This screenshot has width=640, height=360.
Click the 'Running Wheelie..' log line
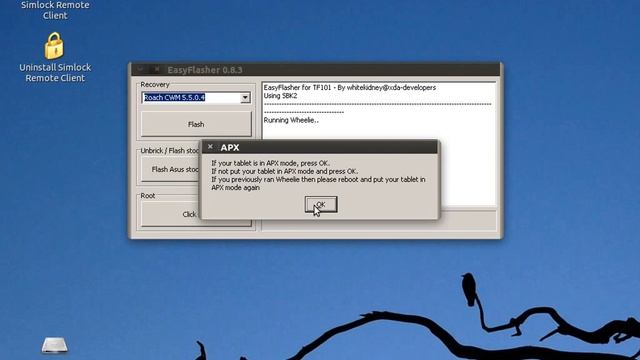[291, 120]
